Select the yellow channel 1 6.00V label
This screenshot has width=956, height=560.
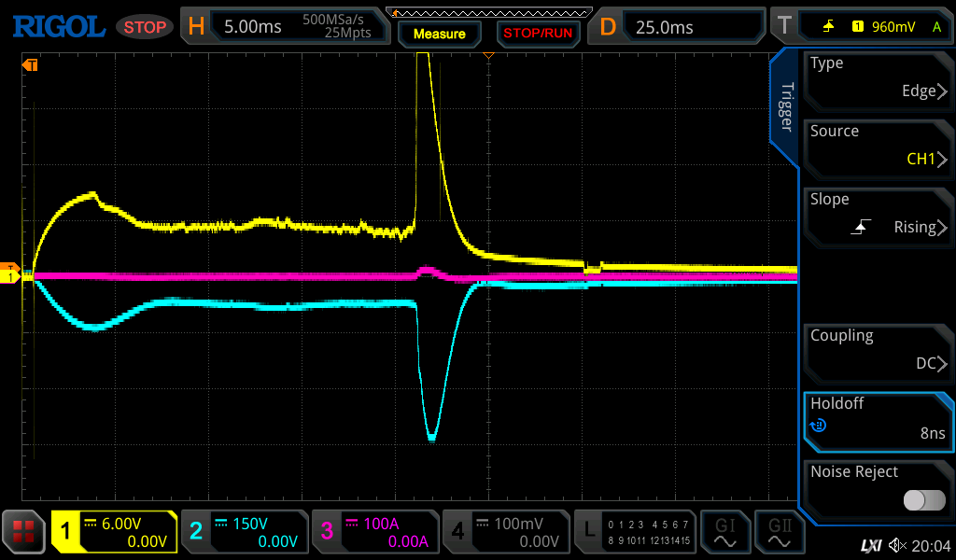click(x=114, y=532)
